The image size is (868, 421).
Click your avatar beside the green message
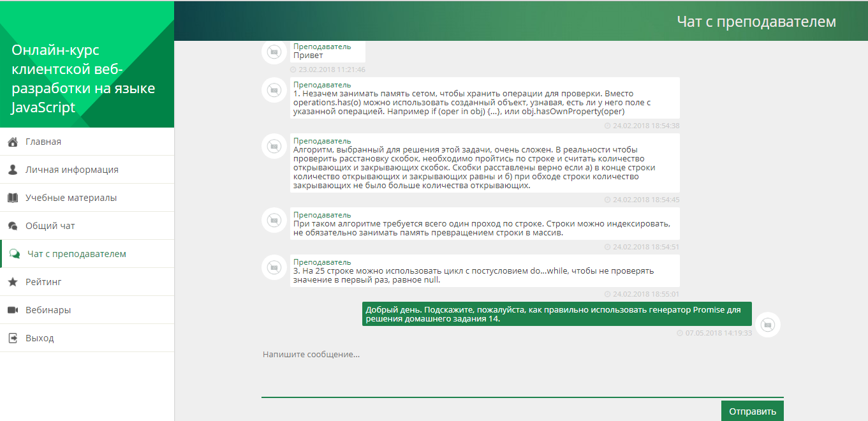tap(768, 325)
